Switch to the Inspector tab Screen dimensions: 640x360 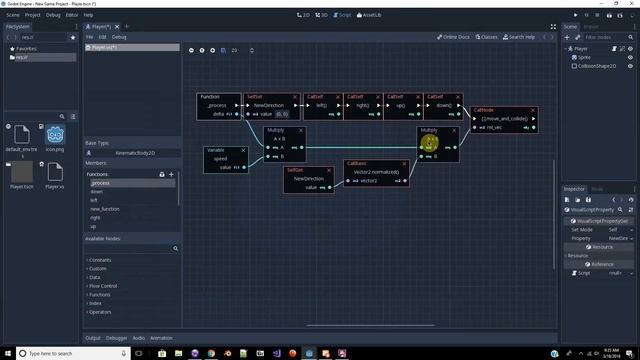[574, 189]
